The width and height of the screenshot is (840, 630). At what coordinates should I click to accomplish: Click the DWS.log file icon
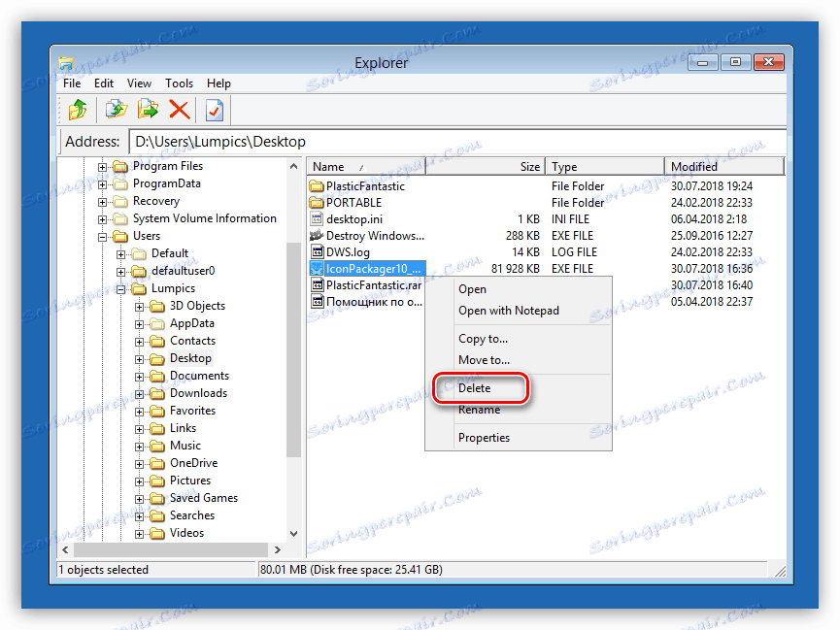point(318,251)
